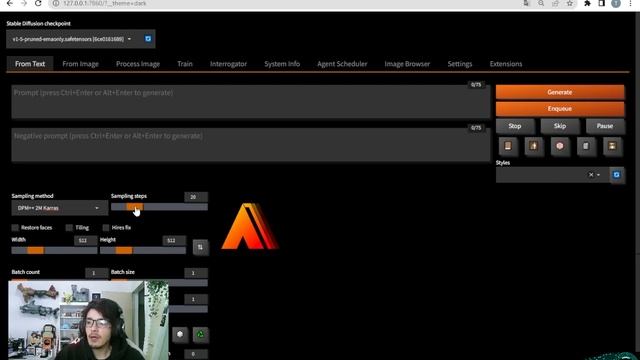Viewport: 640px width, 360px height.
Task: Expand the Styles dropdown arrow
Action: [x=598, y=175]
